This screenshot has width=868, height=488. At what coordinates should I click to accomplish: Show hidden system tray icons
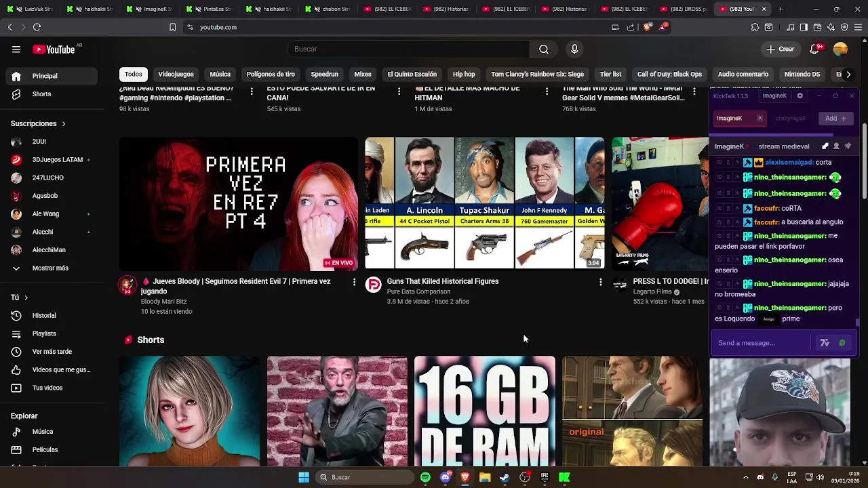[746, 477]
